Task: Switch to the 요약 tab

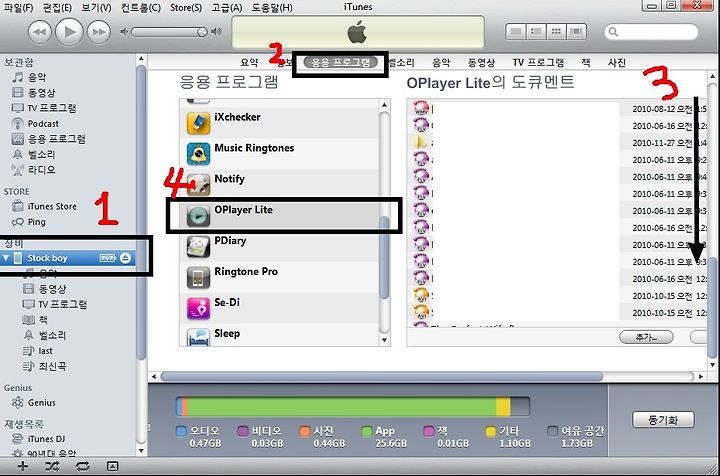Action: coord(250,62)
